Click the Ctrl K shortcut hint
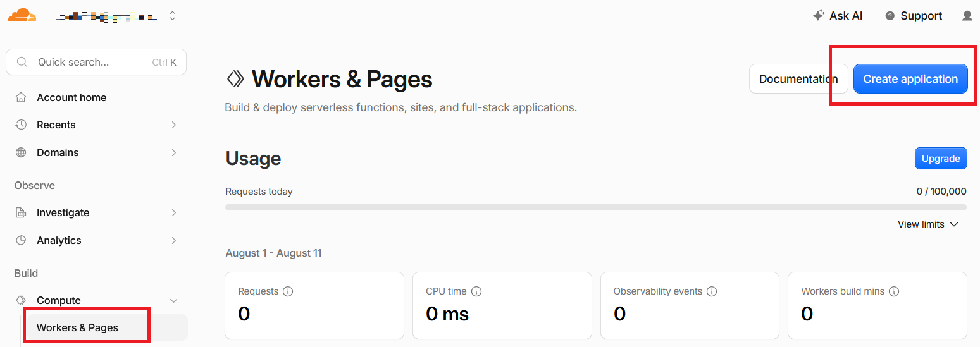 click(164, 62)
